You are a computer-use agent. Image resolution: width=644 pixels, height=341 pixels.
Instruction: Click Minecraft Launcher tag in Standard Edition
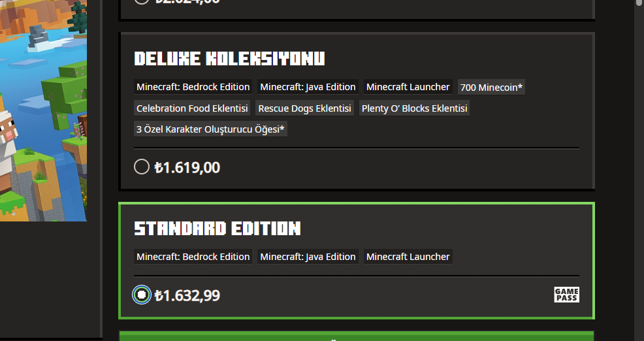coord(408,256)
